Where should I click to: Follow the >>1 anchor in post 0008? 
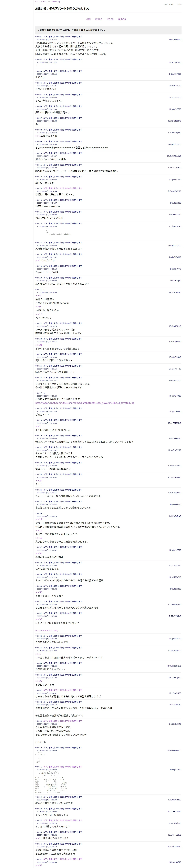38,136
